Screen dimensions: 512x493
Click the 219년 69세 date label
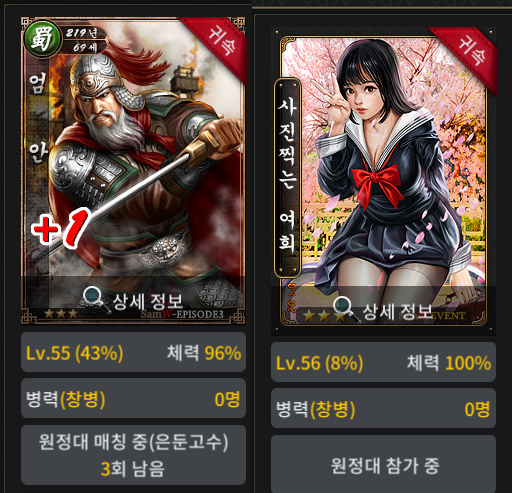click(x=83, y=40)
